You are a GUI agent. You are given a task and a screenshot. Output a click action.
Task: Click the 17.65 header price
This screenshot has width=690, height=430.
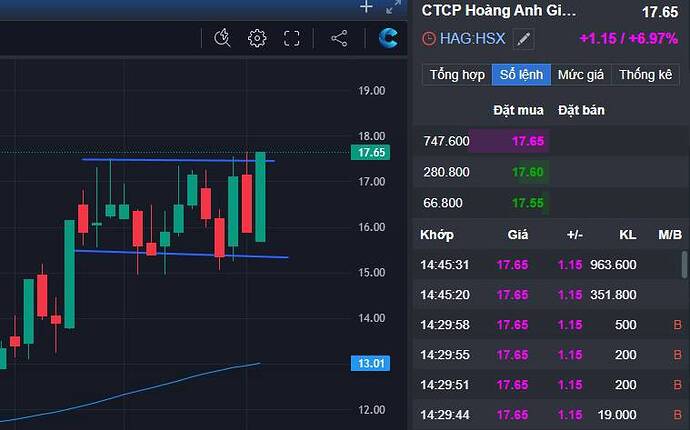(x=660, y=12)
